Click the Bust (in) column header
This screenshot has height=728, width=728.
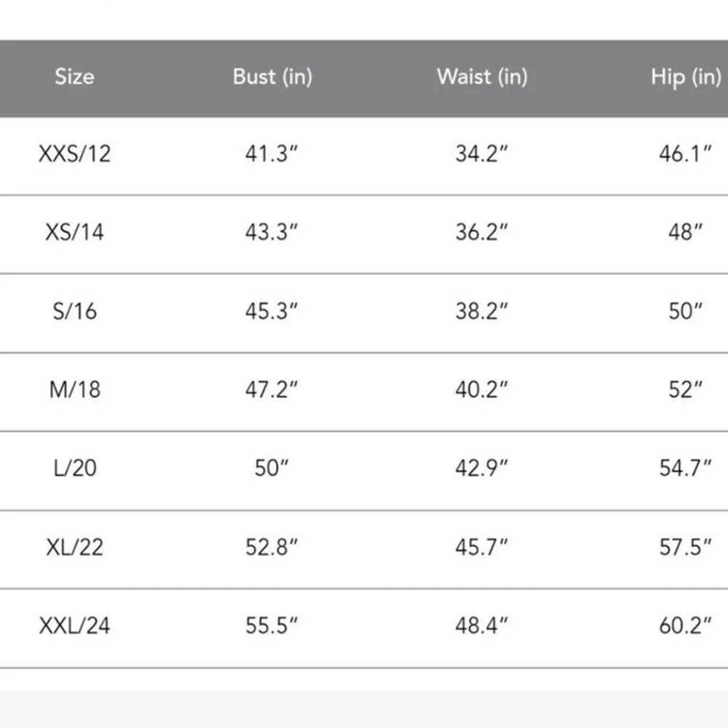tap(272, 77)
